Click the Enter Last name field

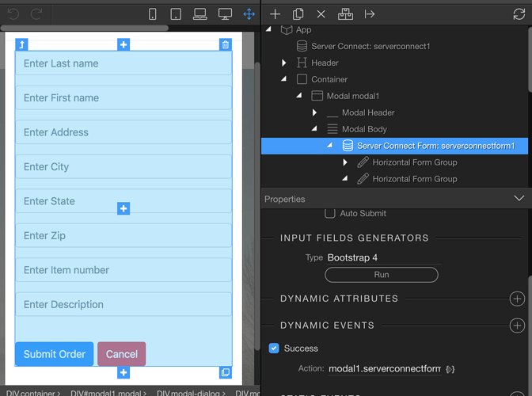tap(123, 63)
